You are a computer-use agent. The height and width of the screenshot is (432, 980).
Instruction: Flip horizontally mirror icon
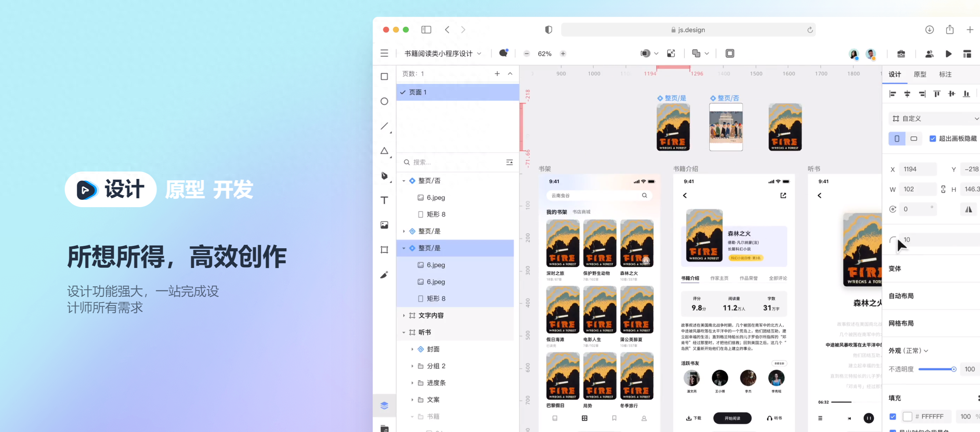(968, 209)
